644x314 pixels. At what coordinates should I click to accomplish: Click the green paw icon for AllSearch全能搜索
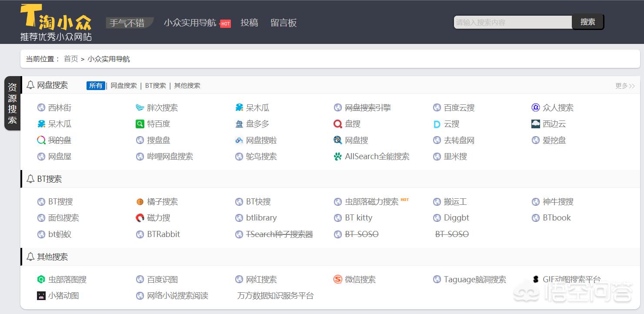pyautogui.click(x=338, y=157)
